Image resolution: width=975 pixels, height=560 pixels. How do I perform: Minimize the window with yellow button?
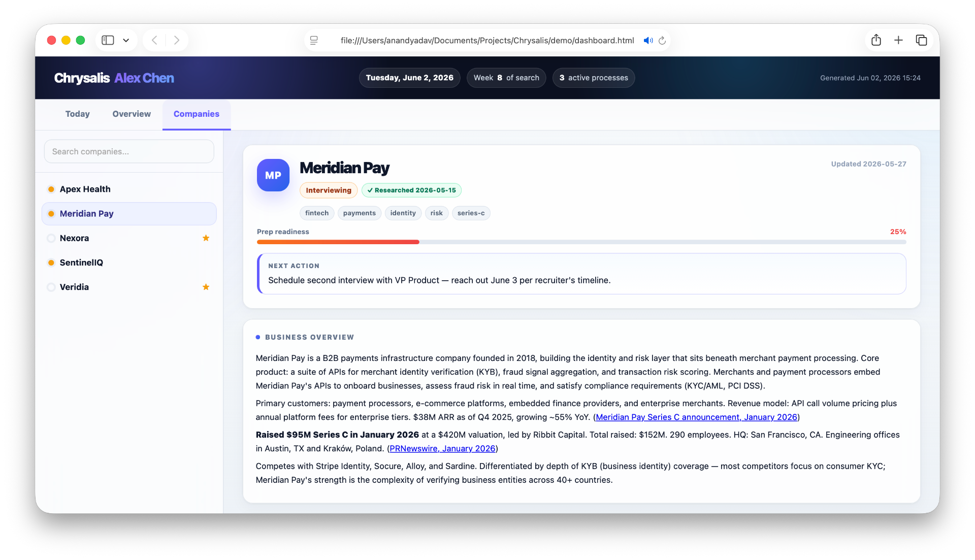(x=66, y=40)
